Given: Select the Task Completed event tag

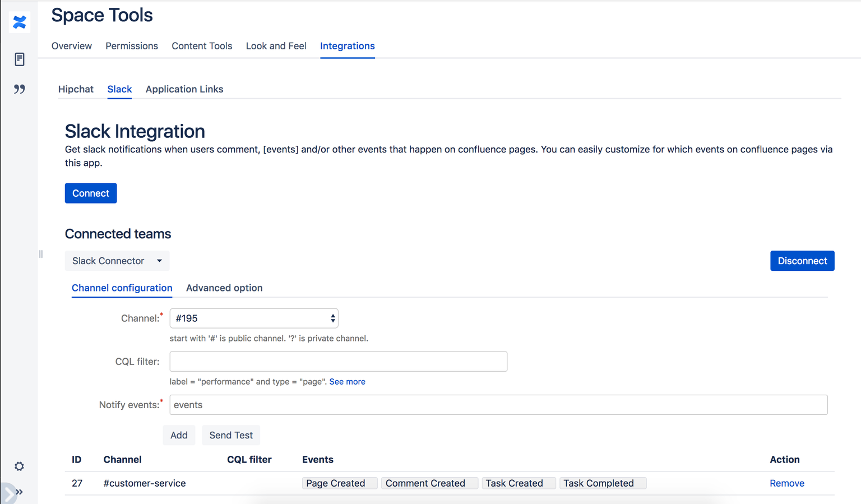Looking at the screenshot, I should click(x=603, y=483).
